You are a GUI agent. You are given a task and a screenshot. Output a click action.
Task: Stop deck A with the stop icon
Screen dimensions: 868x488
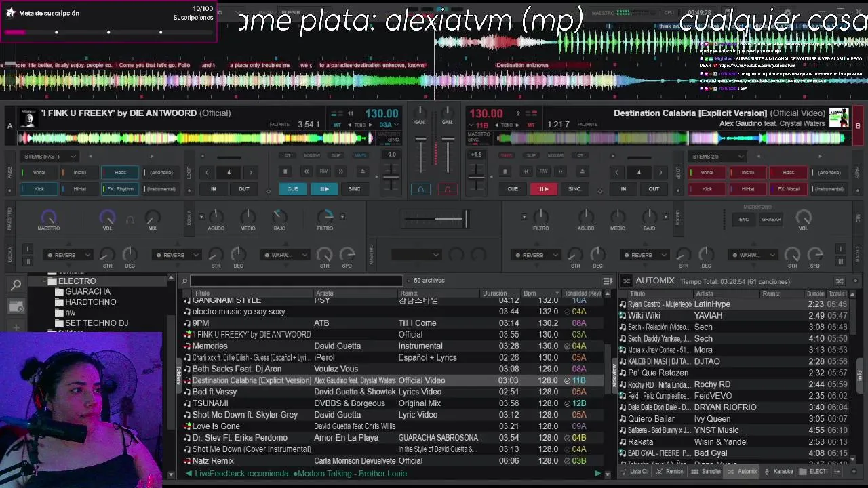(285, 172)
